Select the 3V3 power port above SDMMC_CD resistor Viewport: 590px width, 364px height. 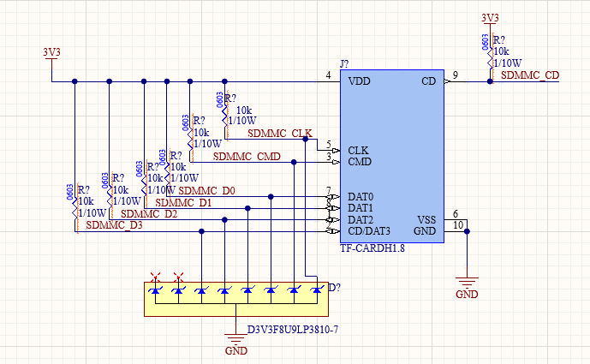pos(490,18)
